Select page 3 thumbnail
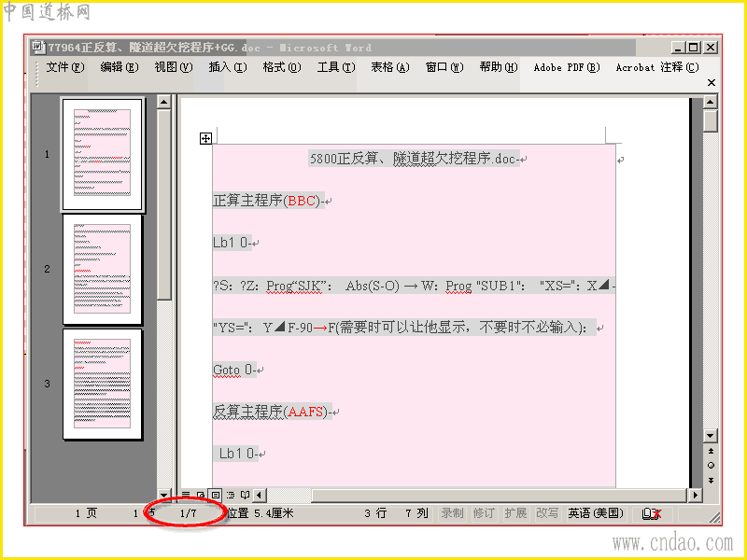This screenshot has width=747, height=560. 102,384
